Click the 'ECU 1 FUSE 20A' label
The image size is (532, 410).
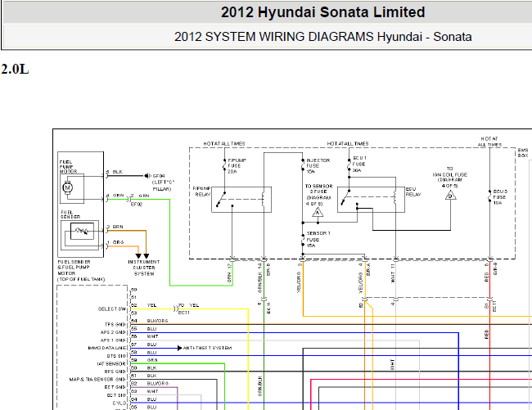click(x=359, y=164)
